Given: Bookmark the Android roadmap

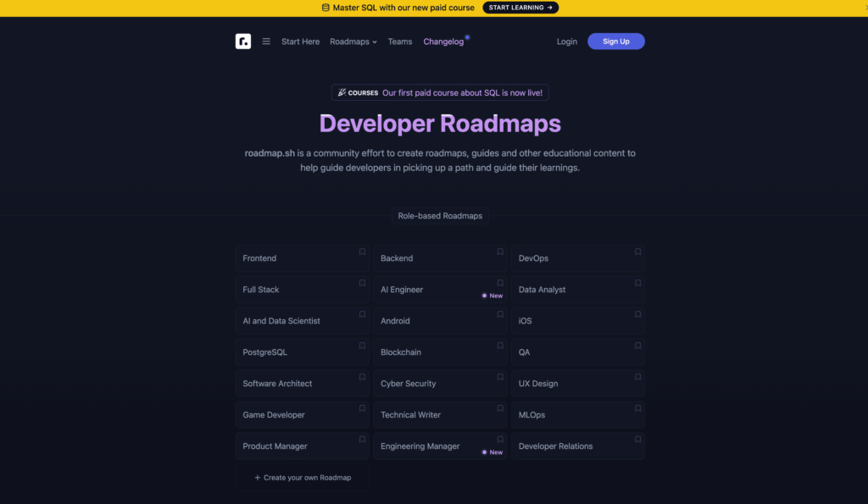Looking at the screenshot, I should (500, 314).
